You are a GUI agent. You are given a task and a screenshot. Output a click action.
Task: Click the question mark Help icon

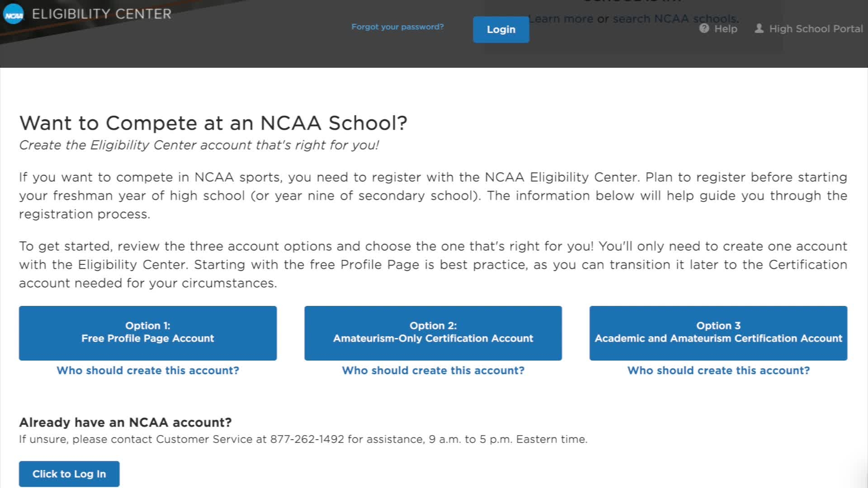tap(704, 28)
